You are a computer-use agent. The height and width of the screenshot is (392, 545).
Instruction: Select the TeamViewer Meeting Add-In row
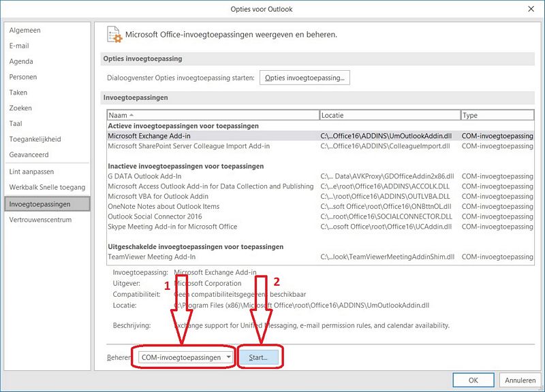click(x=320, y=257)
